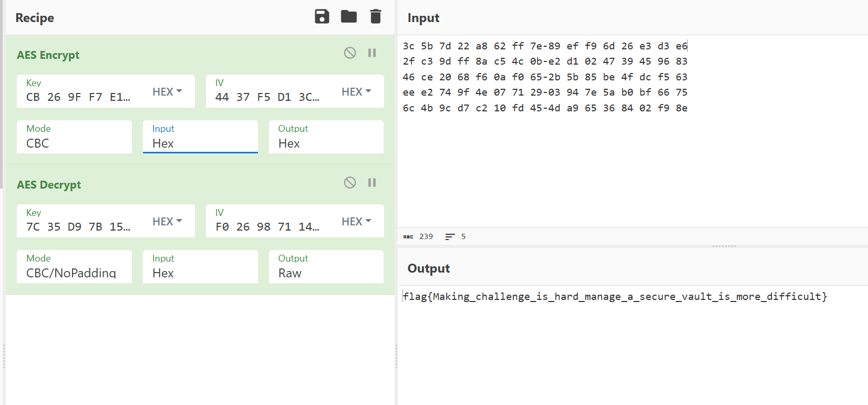868x405 pixels.
Task: Open AES Encrypt IV format HEX dropdown
Action: coord(356,92)
